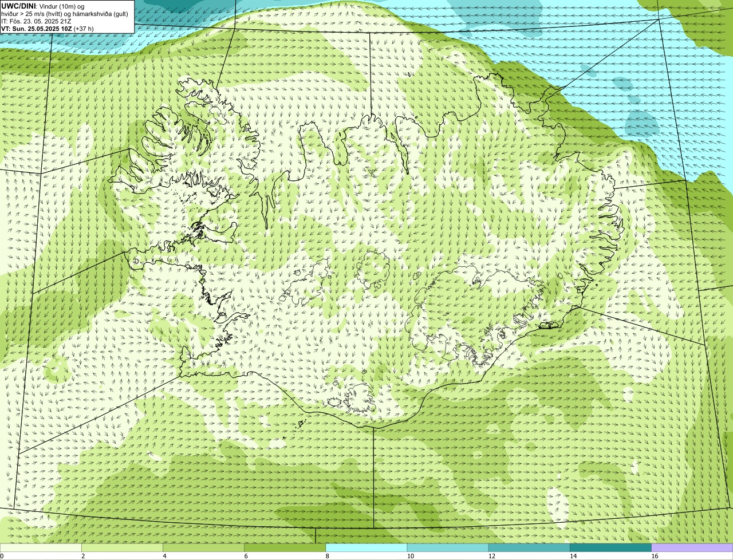The image size is (733, 560).
Task: Click the 8–10 m/s light cyan legend segment
Action: pos(366,548)
